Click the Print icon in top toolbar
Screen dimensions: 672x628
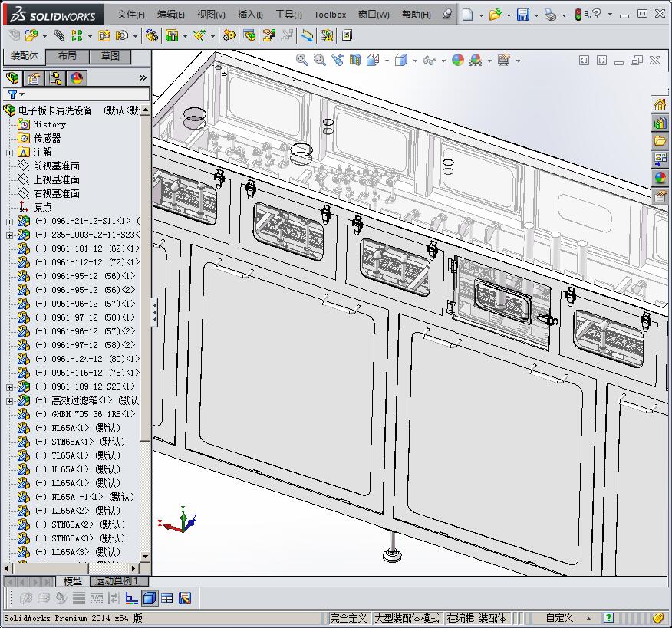click(x=550, y=15)
